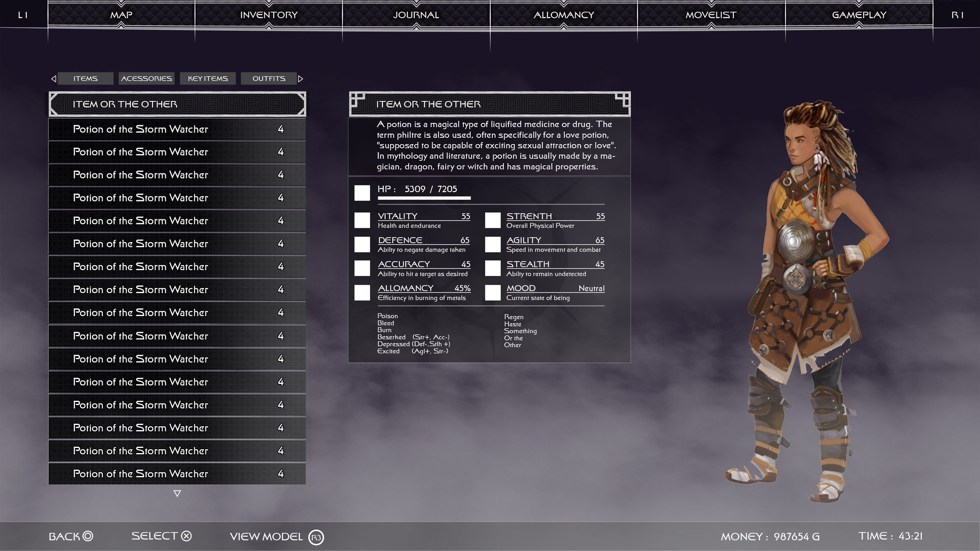Click the STRENTH stat icon box
The width and height of the screenshot is (980, 551).
coord(493,220)
